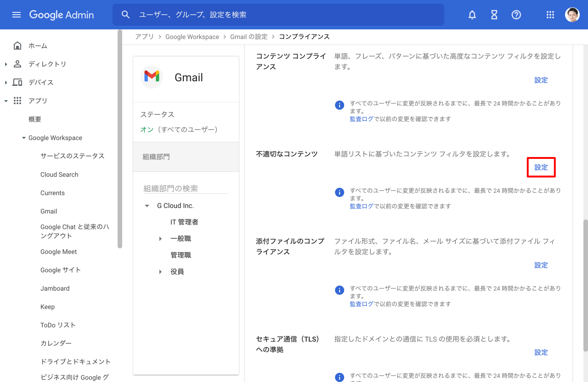Expand the デバイス sidebar section
588x382 pixels.
(6, 82)
